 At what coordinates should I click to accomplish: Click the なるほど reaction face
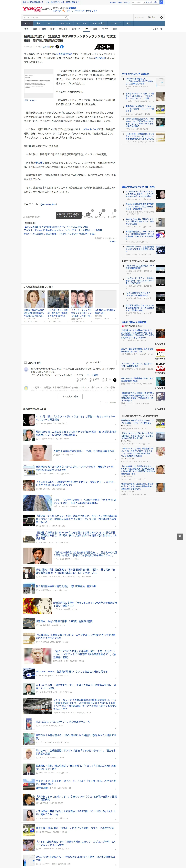pos(91,380)
